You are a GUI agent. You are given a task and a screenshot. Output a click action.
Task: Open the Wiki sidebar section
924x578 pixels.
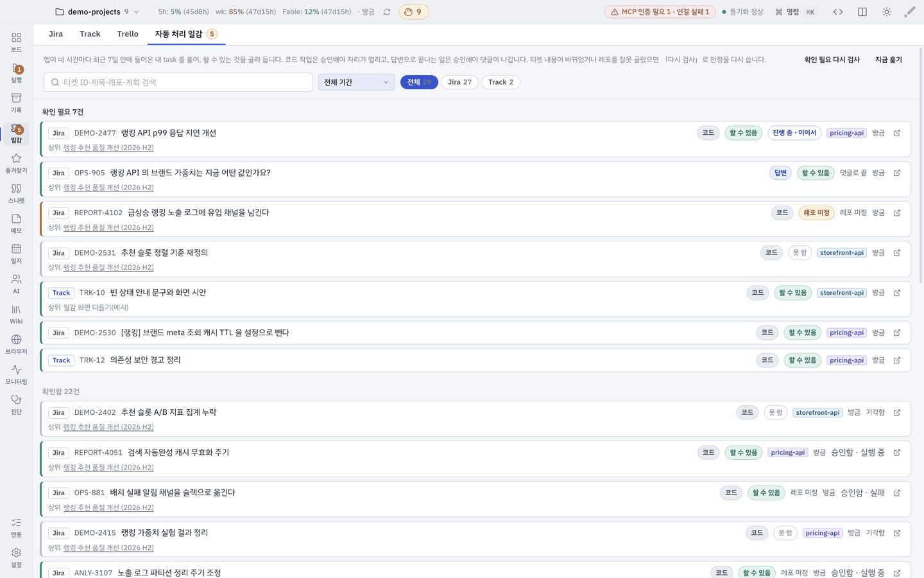coord(16,314)
